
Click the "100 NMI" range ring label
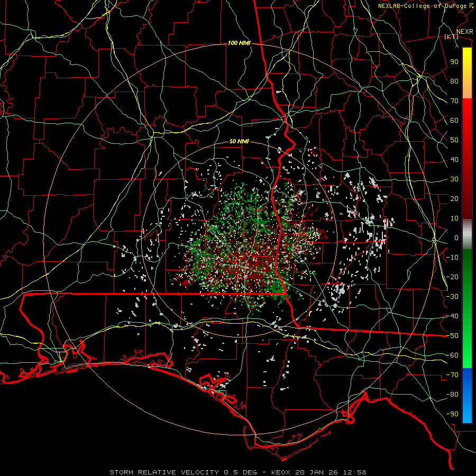pos(239,43)
